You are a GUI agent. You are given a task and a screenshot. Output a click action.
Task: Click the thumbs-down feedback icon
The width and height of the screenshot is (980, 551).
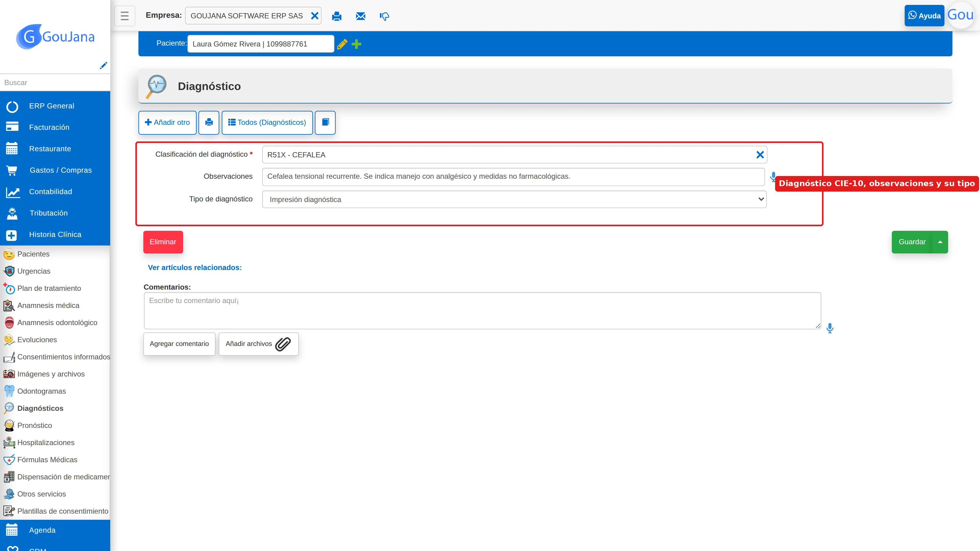[x=384, y=16]
